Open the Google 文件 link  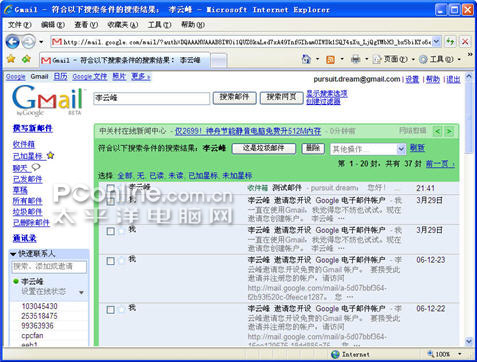coord(90,77)
